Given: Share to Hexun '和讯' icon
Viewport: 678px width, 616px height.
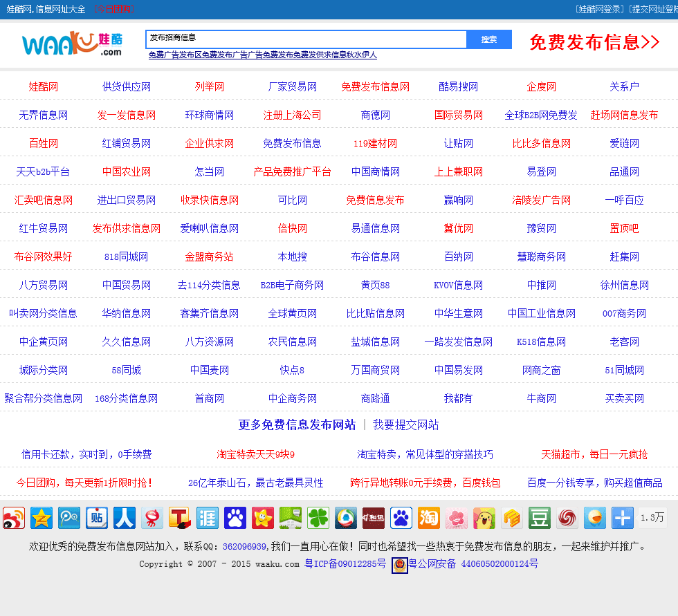Looking at the screenshot, I should pyautogui.click(x=374, y=518).
